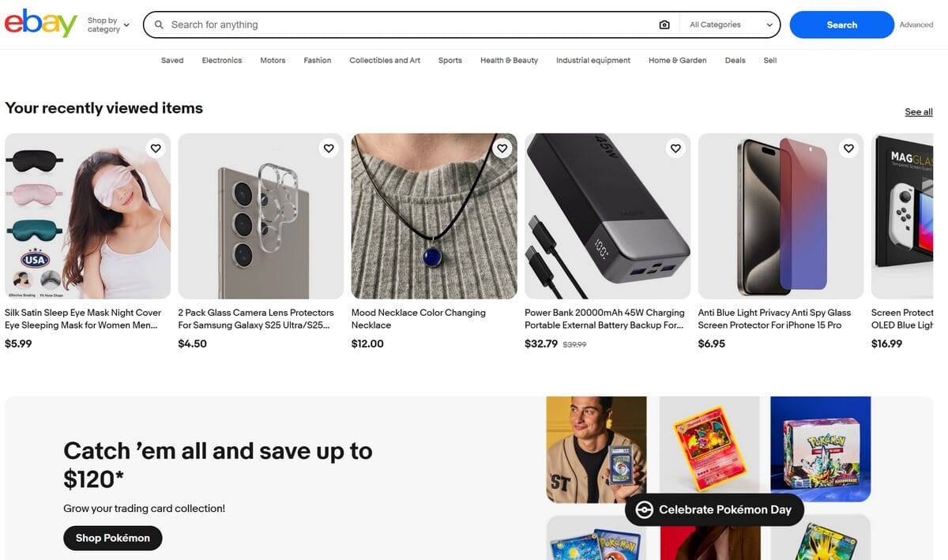
Task: Open the Electronics category
Action: 222,60
